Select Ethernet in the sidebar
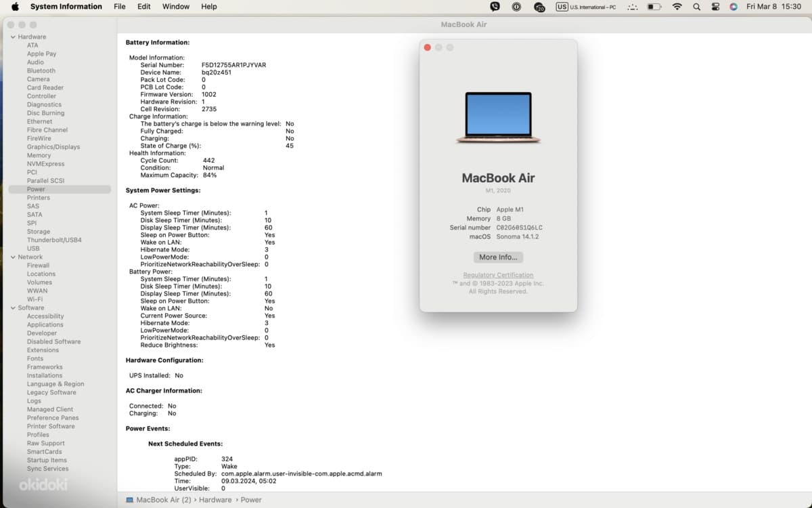Viewport: 812px width, 508px height. click(39, 121)
